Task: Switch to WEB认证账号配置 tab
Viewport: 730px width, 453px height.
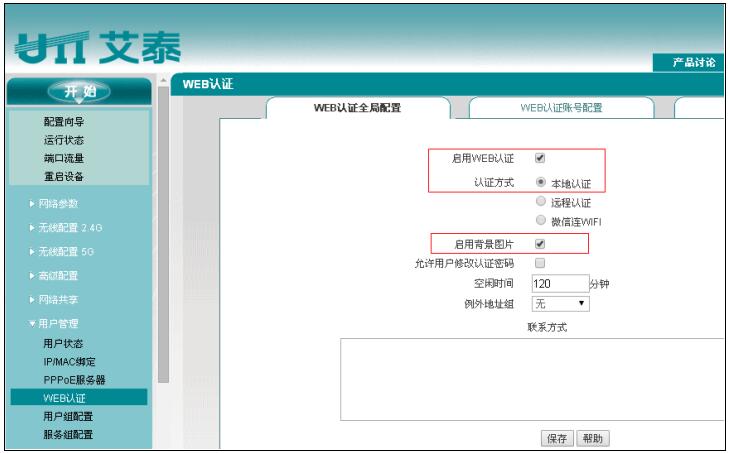Action: 561,108
